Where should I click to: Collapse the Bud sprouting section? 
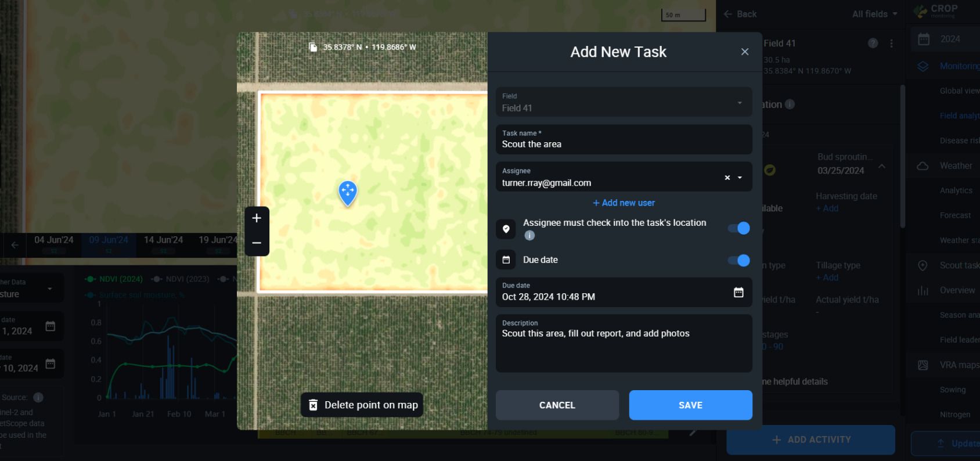pos(882,166)
